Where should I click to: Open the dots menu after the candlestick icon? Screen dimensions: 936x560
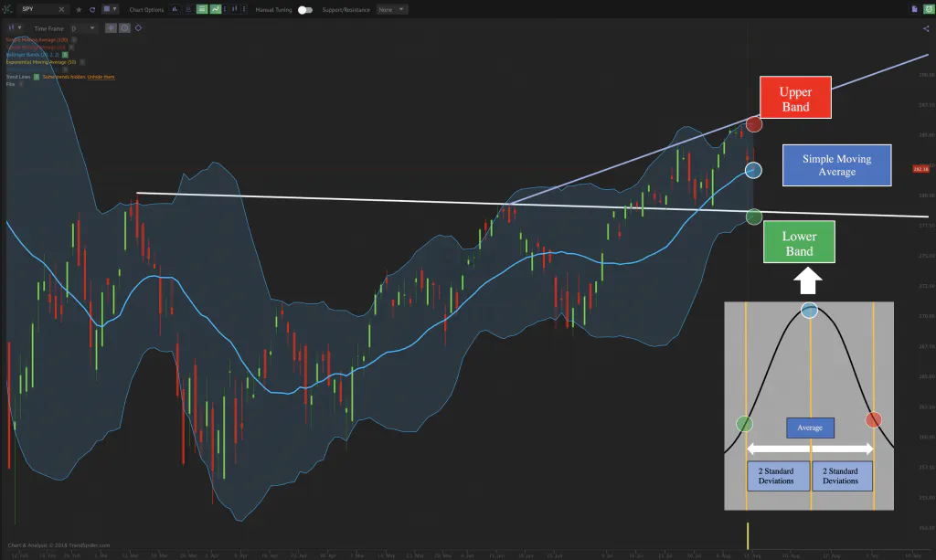pos(244,9)
